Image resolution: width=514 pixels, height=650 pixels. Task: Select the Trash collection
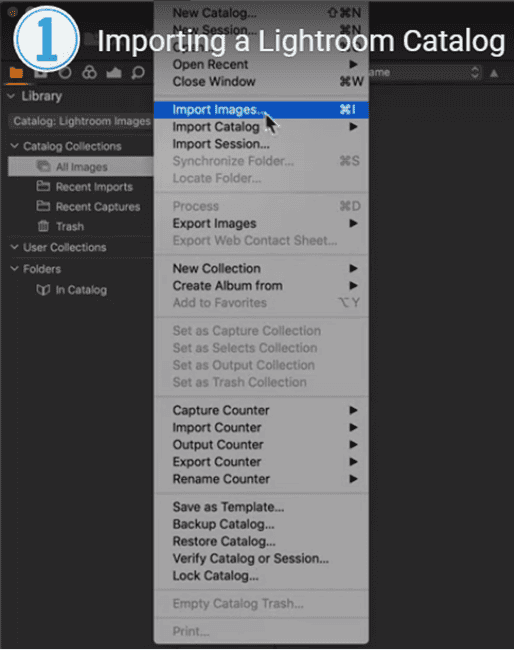coord(81,226)
